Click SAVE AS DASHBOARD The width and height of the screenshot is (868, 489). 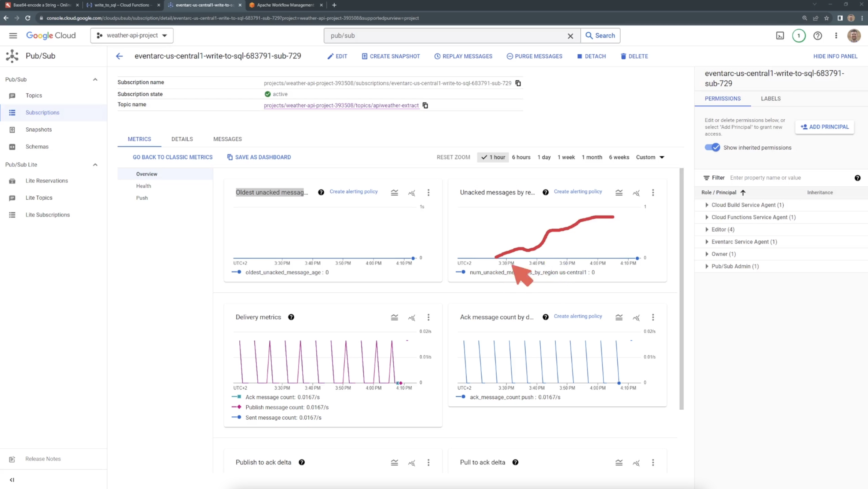coord(259,157)
